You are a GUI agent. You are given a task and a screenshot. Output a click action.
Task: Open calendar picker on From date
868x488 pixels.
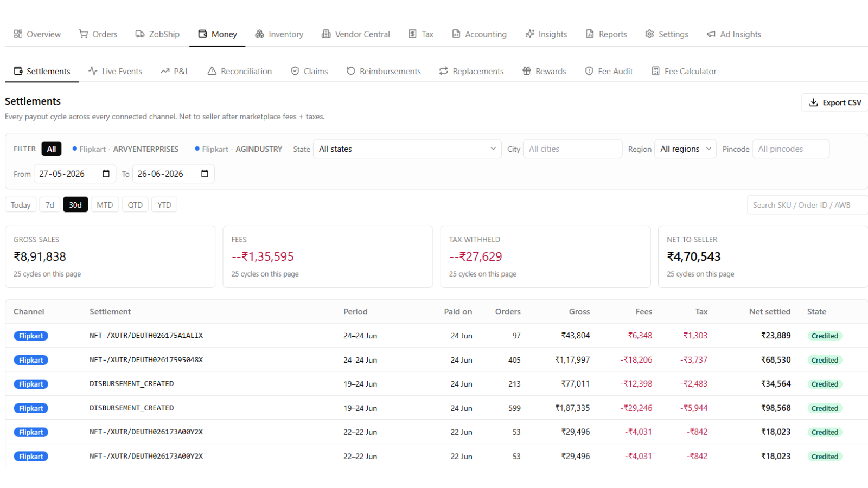click(106, 174)
